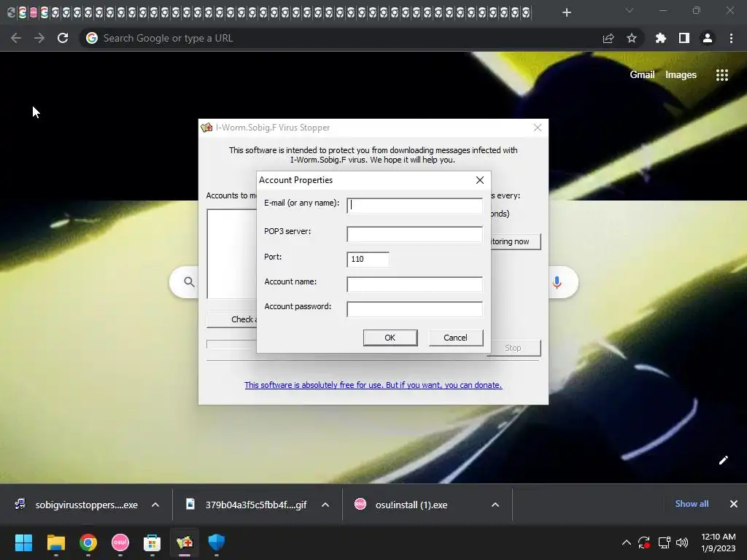Image resolution: width=747 pixels, height=560 pixels.
Task: Open the volume control tray icon
Action: [x=682, y=542]
